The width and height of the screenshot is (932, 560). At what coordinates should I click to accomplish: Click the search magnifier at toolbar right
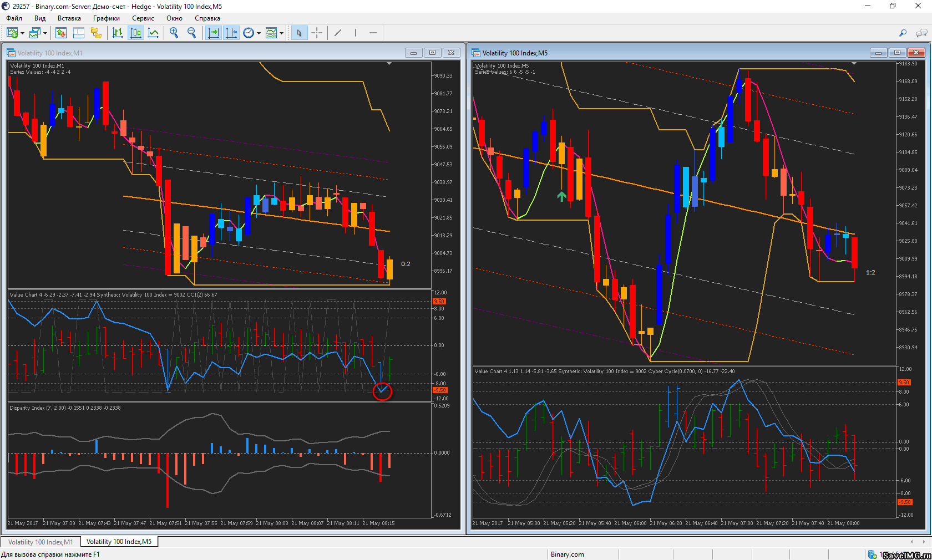[903, 33]
